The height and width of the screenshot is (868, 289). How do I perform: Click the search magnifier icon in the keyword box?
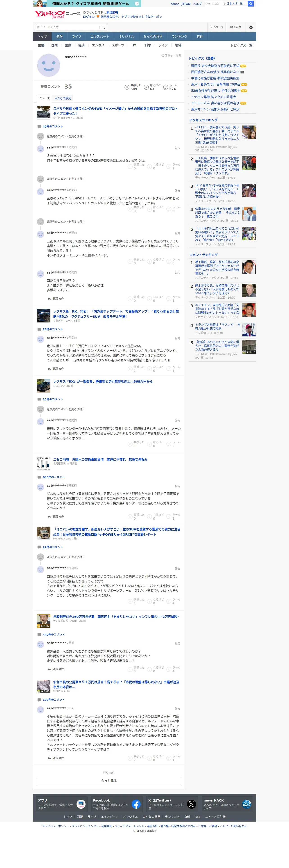tap(103, 27)
